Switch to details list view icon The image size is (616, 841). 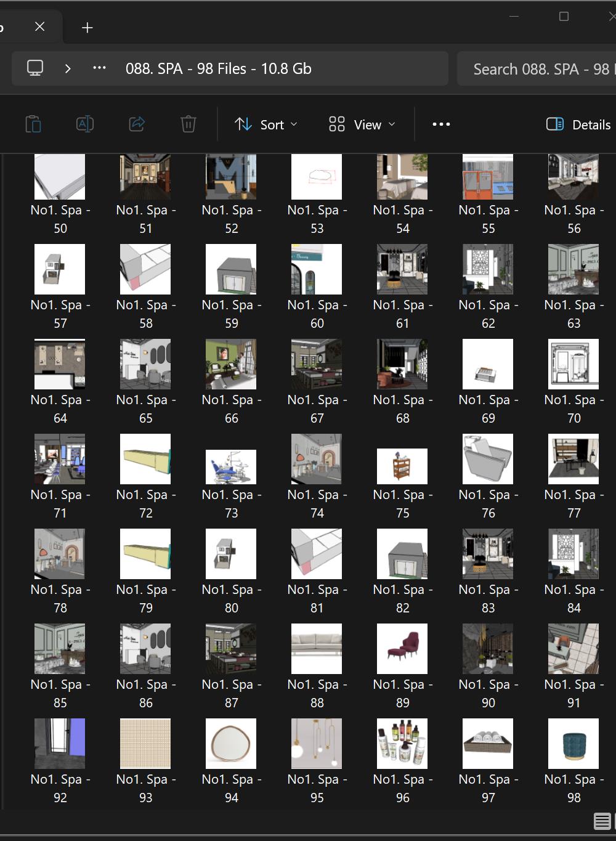[x=602, y=821]
